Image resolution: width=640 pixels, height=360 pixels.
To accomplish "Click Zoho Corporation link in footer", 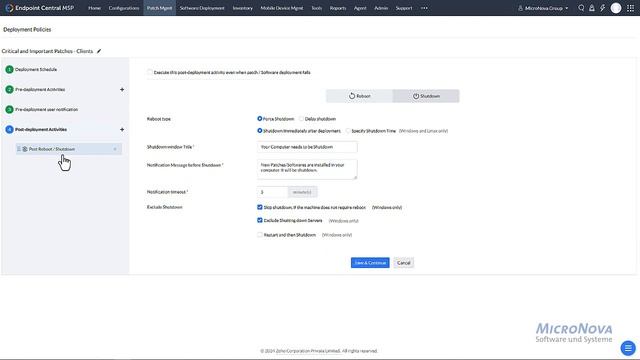I will [308, 351].
